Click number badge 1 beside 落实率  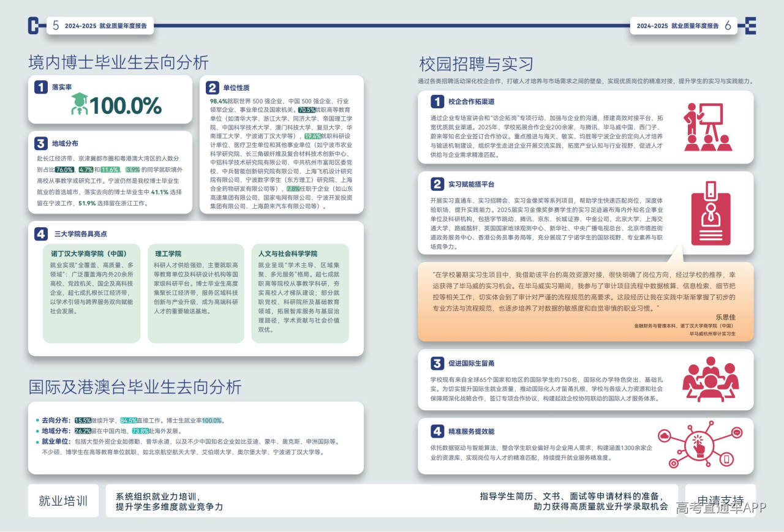pos(41,88)
